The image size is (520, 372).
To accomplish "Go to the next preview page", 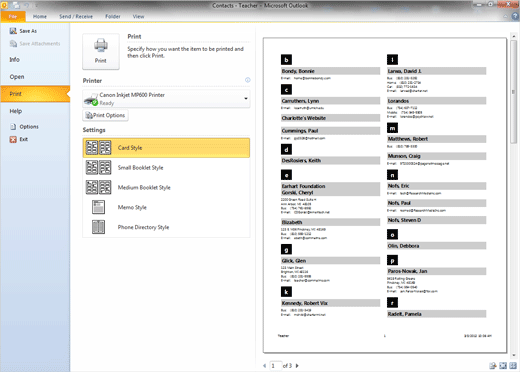I will point(297,366).
